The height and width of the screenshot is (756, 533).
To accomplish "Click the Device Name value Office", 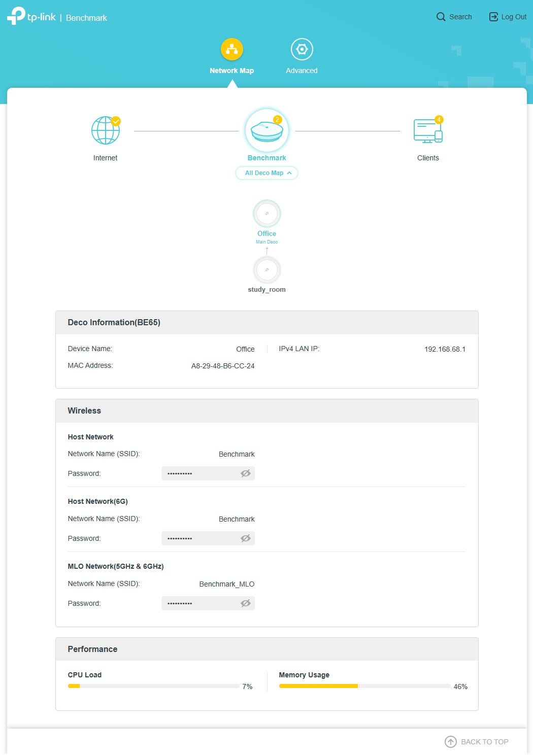I will [x=245, y=349].
